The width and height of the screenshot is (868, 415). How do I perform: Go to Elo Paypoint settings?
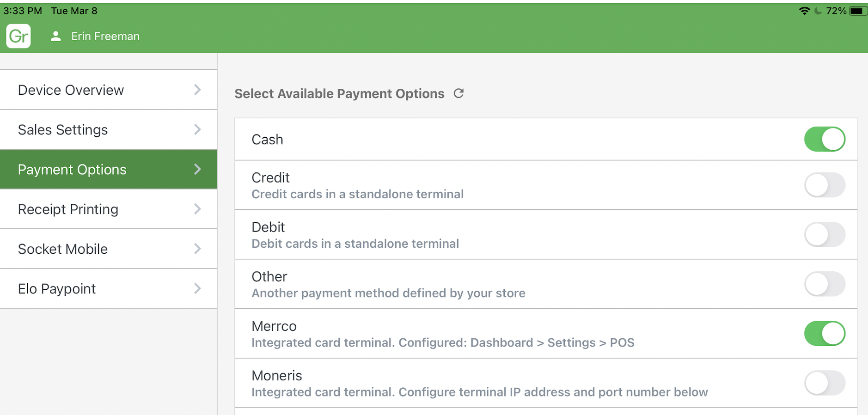click(x=57, y=288)
